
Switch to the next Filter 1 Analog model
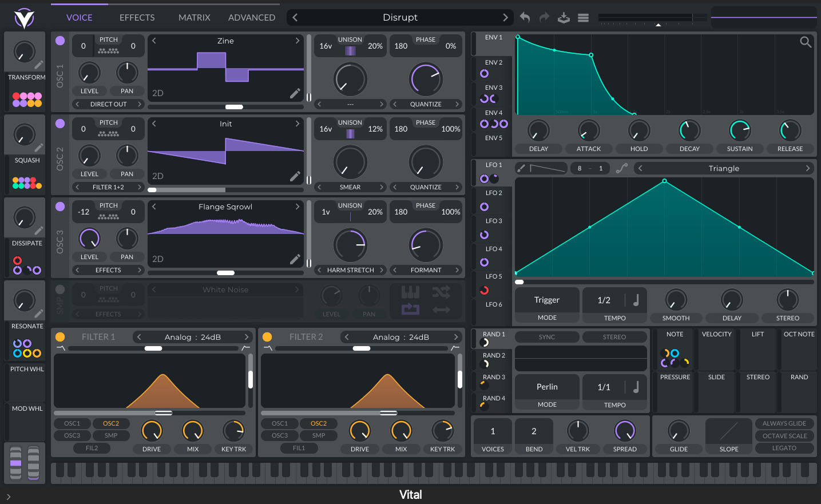[247, 337]
